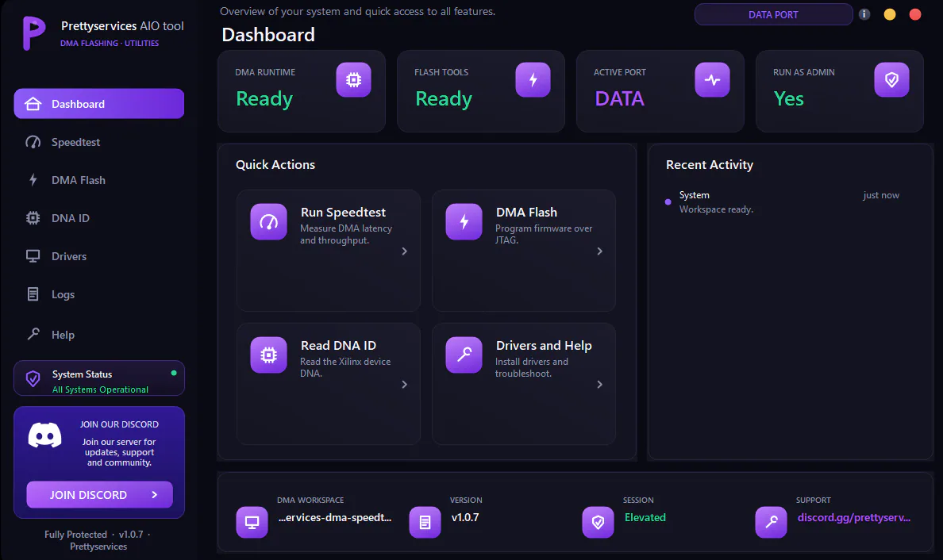943x560 pixels.
Task: Click the sidebar Dashboard home icon
Action: click(33, 104)
